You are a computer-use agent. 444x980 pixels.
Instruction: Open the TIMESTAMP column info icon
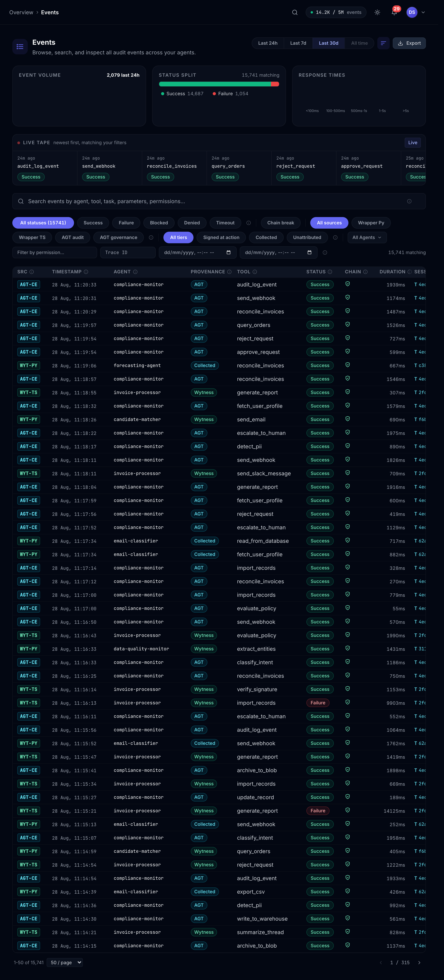tap(86, 272)
